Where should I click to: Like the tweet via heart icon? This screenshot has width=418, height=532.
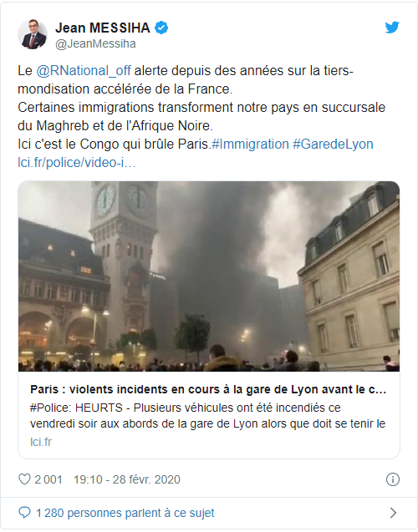[x=24, y=479]
